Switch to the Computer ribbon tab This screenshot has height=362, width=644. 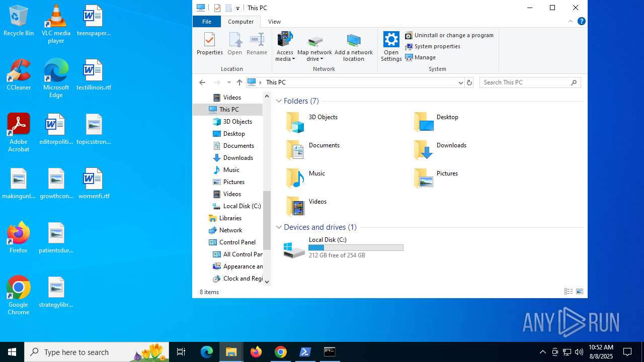point(240,22)
